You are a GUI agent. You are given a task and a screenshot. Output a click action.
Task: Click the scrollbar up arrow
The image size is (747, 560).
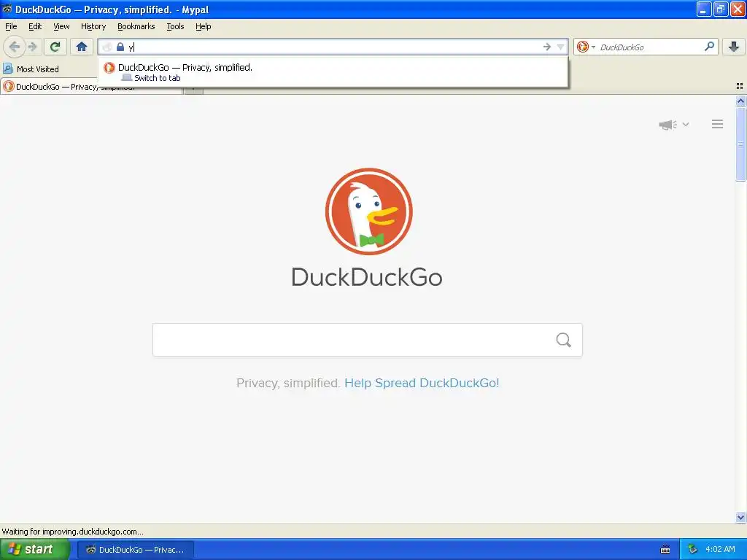click(740, 101)
